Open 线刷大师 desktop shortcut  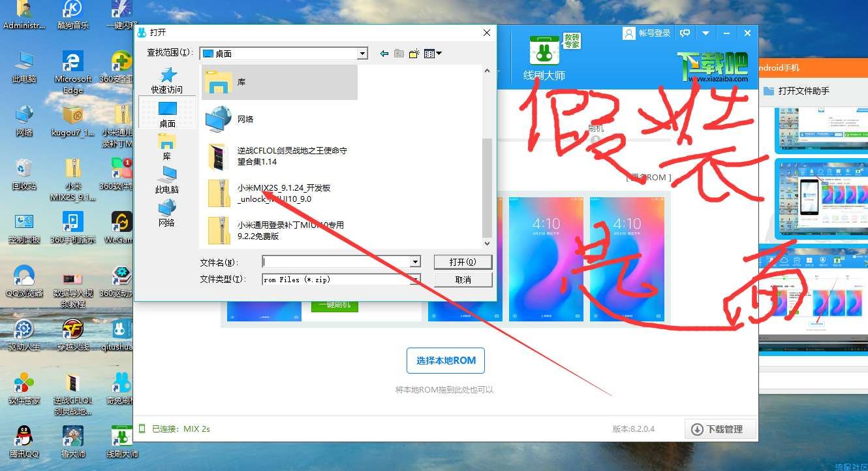coord(122,442)
